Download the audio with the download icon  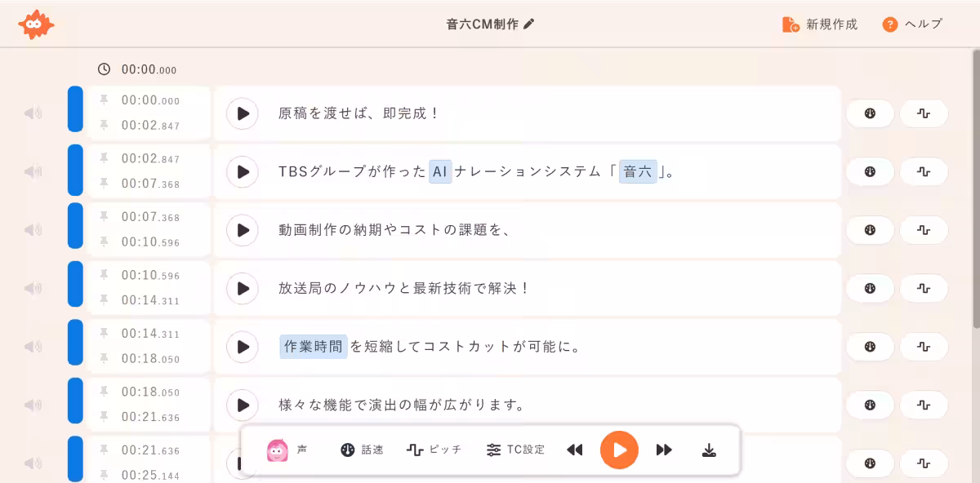(708, 449)
